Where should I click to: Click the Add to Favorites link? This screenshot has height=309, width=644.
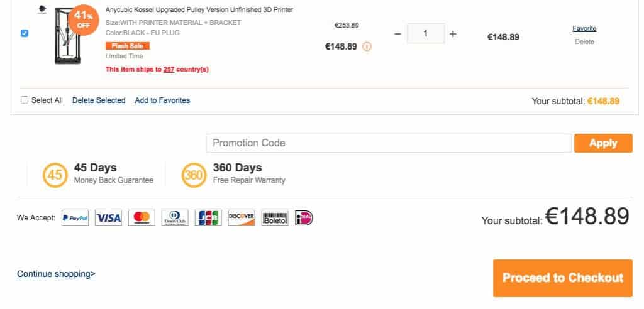tap(162, 100)
